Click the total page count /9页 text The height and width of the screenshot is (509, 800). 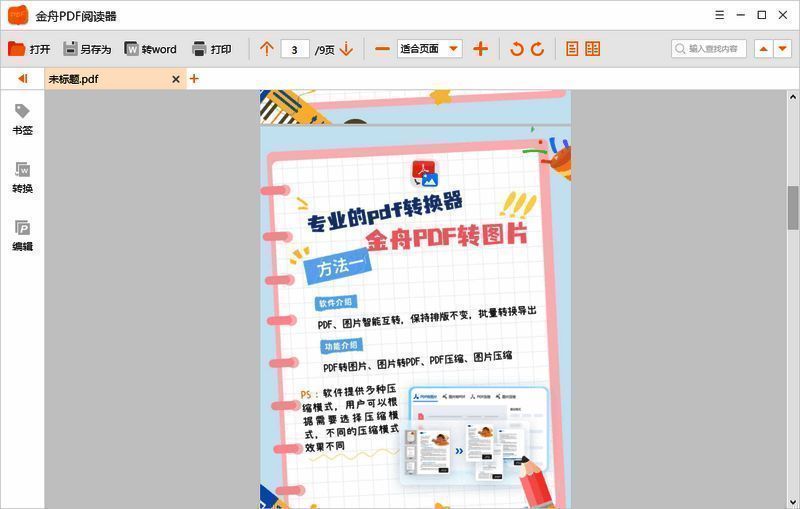(x=324, y=50)
